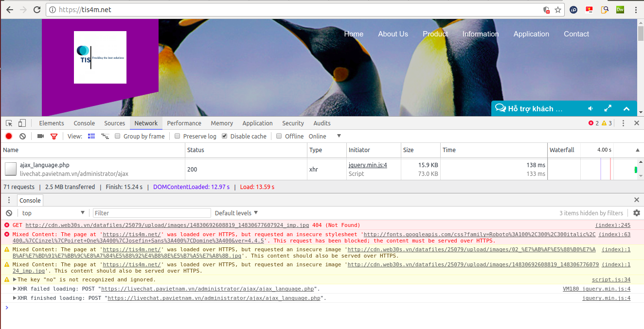Sort by Waterfall column arrow
The image size is (644, 329).
point(638,150)
